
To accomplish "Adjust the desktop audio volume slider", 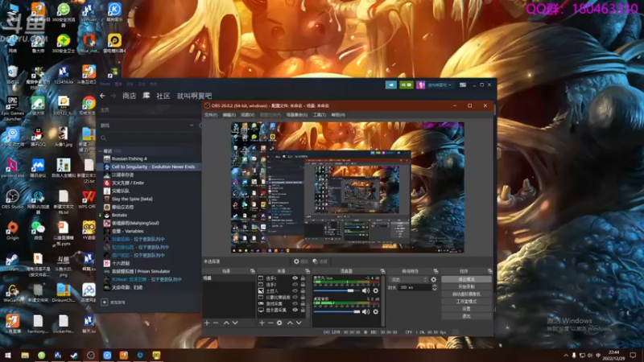I will tap(336, 312).
